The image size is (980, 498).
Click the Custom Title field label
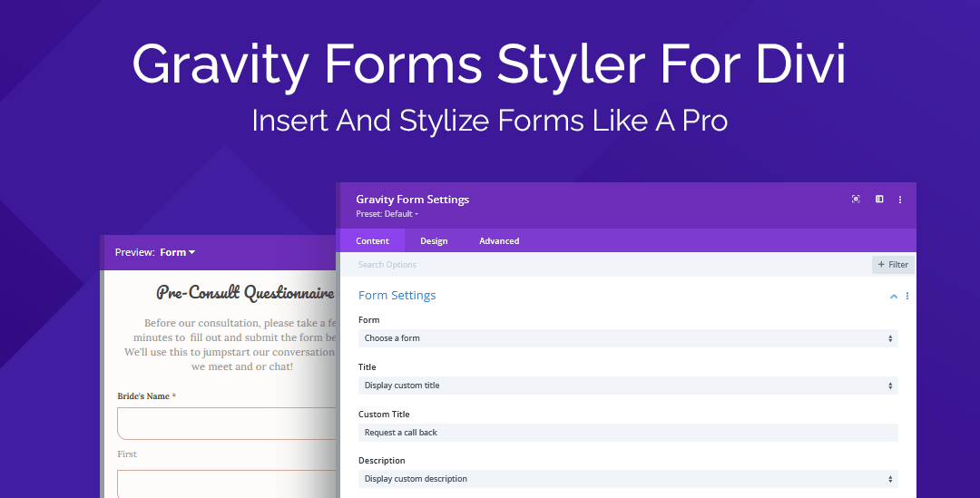[384, 415]
